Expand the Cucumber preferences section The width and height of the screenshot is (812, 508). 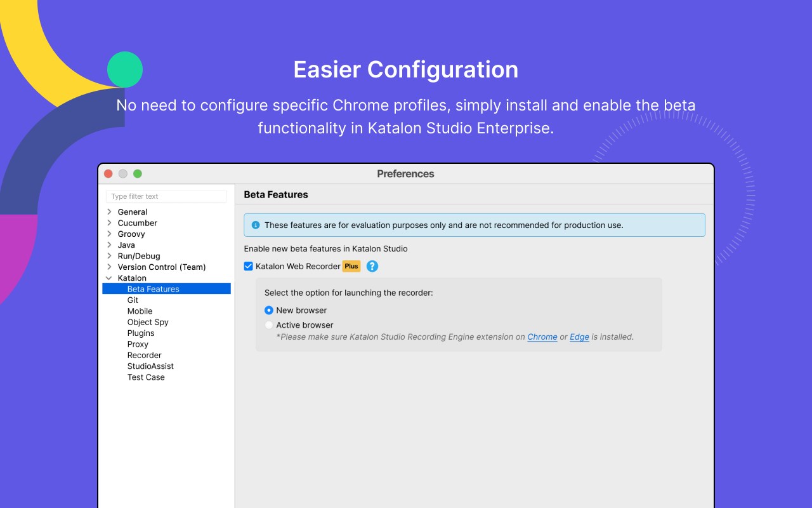point(109,223)
